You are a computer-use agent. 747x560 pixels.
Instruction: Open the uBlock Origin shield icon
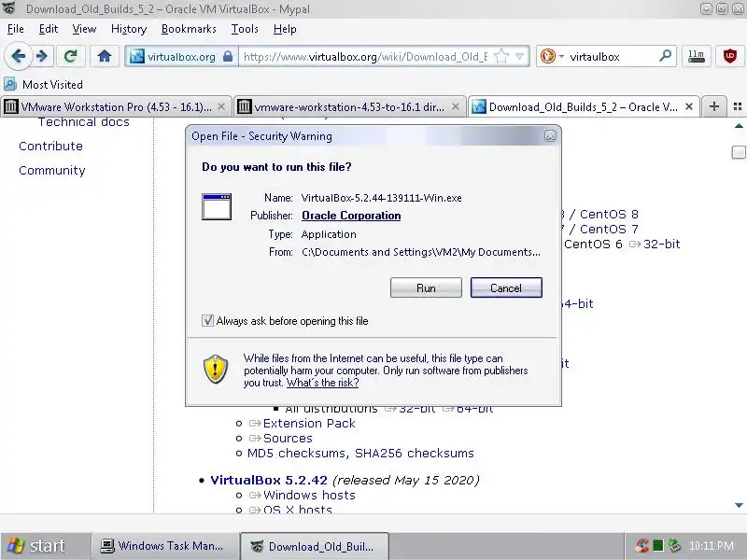point(729,57)
